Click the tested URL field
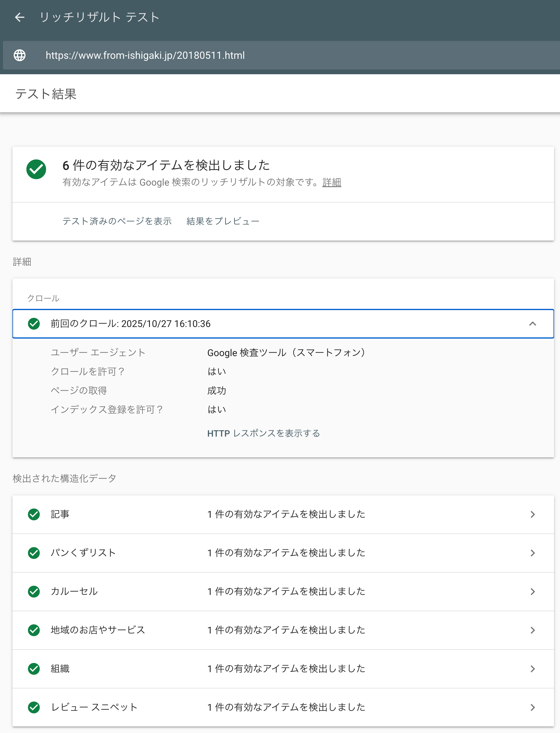560x733 pixels. 145,55
